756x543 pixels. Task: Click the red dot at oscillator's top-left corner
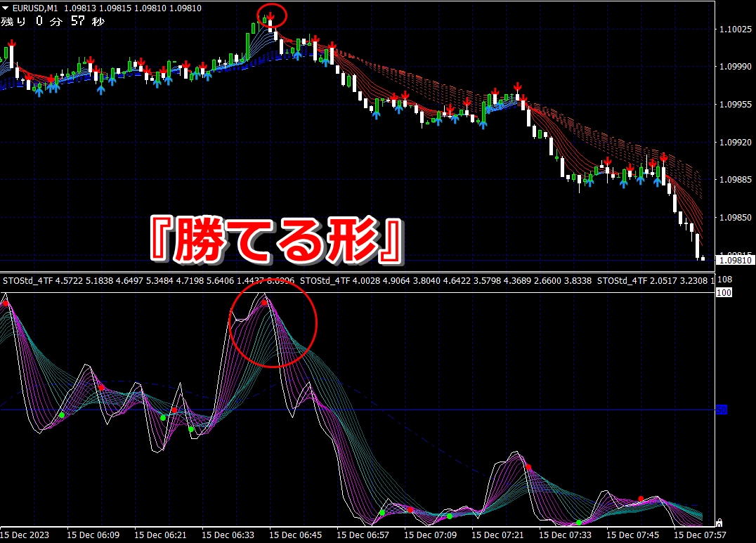6,303
